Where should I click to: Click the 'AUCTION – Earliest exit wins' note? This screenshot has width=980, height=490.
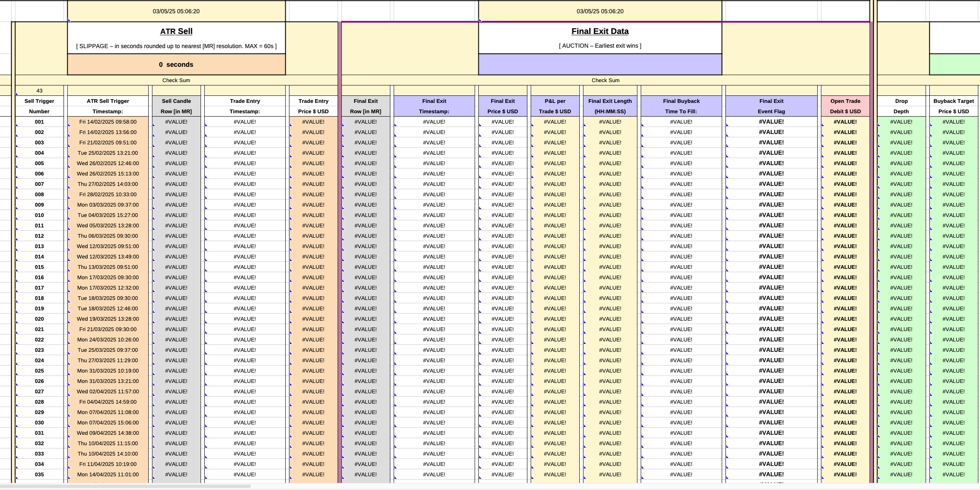pyautogui.click(x=600, y=46)
